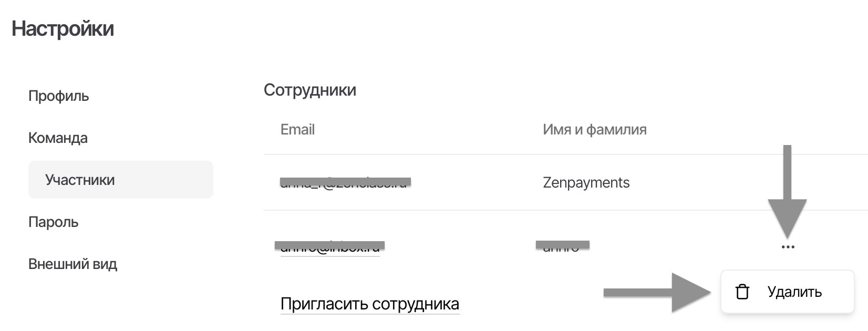868x331 pixels.
Task: Open the Пароль settings page
Action: point(53,222)
